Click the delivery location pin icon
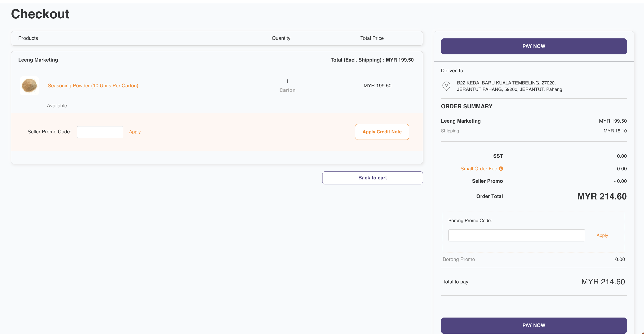Image resolution: width=644 pixels, height=334 pixels. pyautogui.click(x=446, y=86)
